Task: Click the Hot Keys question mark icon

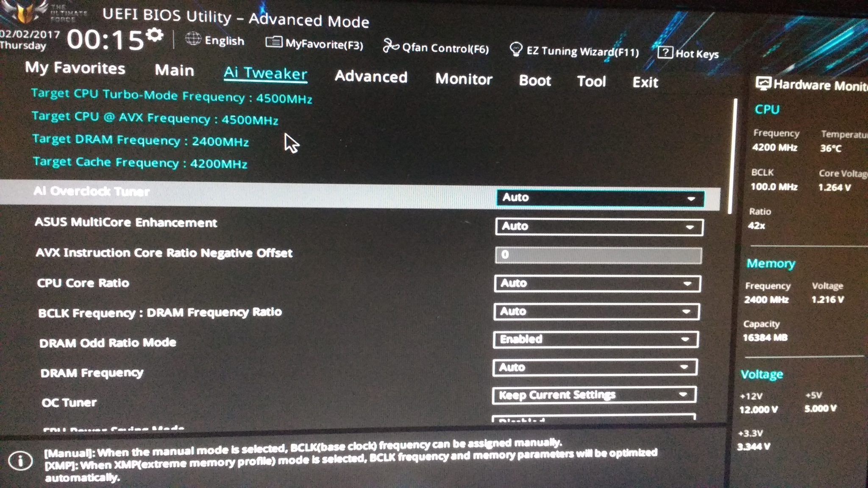Action: [x=665, y=53]
